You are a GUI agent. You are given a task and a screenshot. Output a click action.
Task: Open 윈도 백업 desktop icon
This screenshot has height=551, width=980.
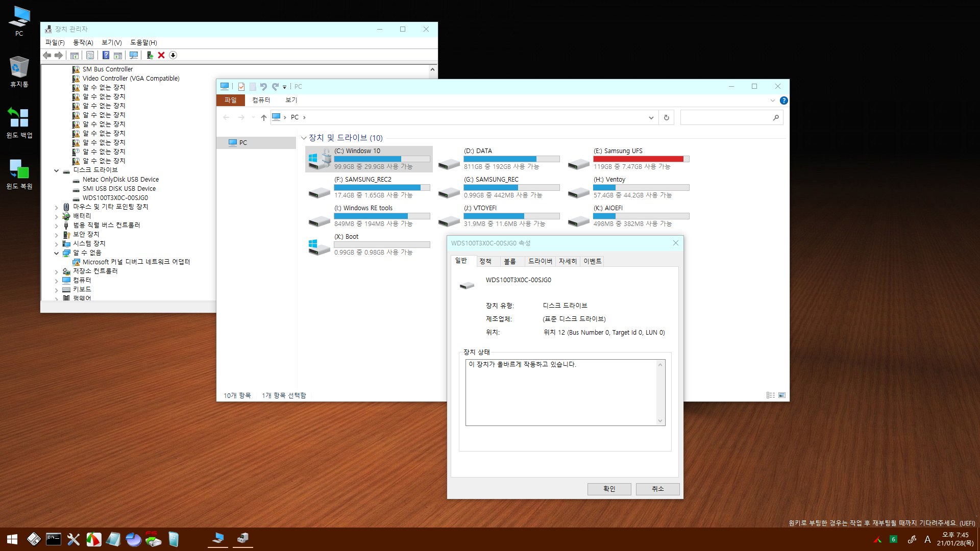coord(19,123)
